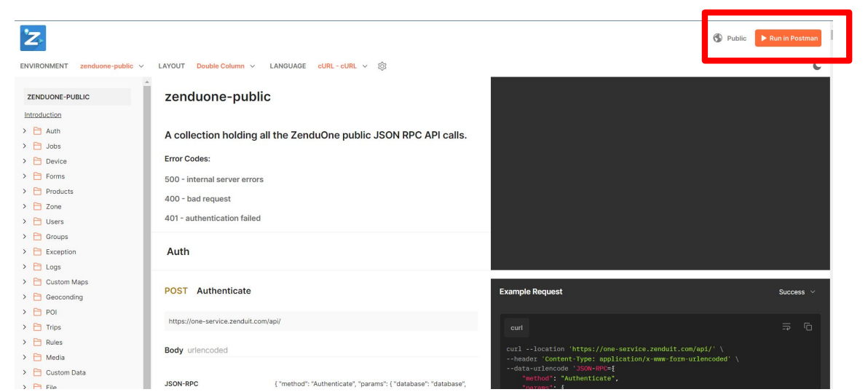Expand the Products folder chevron
Viewport: 868px width, 392px height.
click(x=24, y=192)
